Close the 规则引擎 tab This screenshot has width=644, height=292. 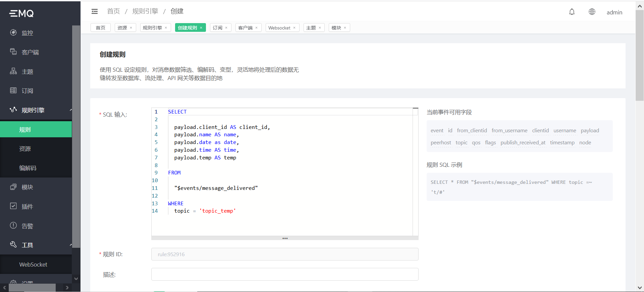(166, 28)
